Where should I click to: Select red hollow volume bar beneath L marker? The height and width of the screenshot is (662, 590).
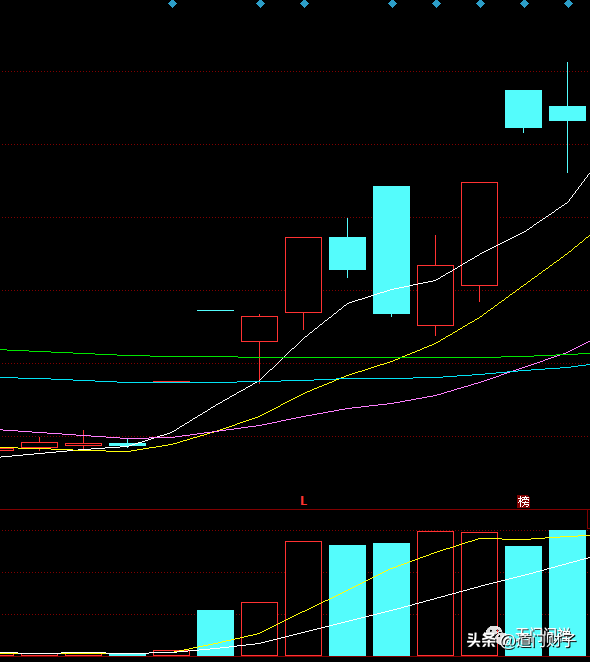pos(303,598)
